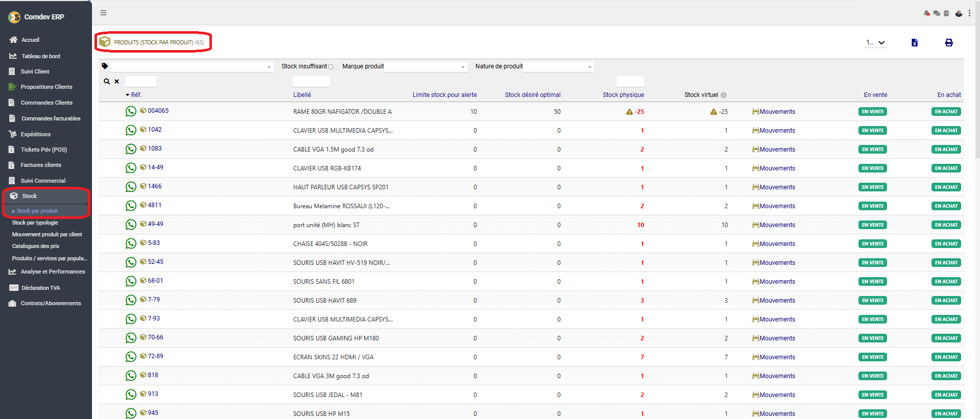This screenshot has width=980, height=419.
Task: Click WhatsApp icon for product 72-89
Action: (x=131, y=357)
